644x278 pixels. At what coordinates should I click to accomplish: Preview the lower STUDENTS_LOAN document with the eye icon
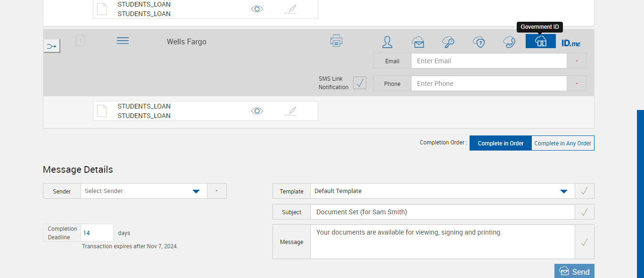click(x=257, y=111)
